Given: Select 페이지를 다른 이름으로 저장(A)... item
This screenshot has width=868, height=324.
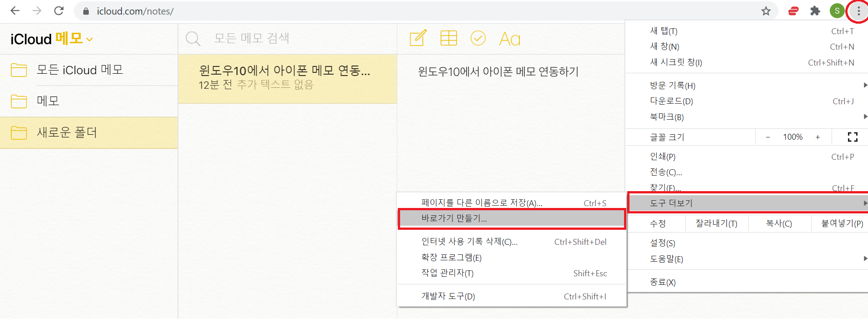Looking at the screenshot, I should [x=512, y=202].
